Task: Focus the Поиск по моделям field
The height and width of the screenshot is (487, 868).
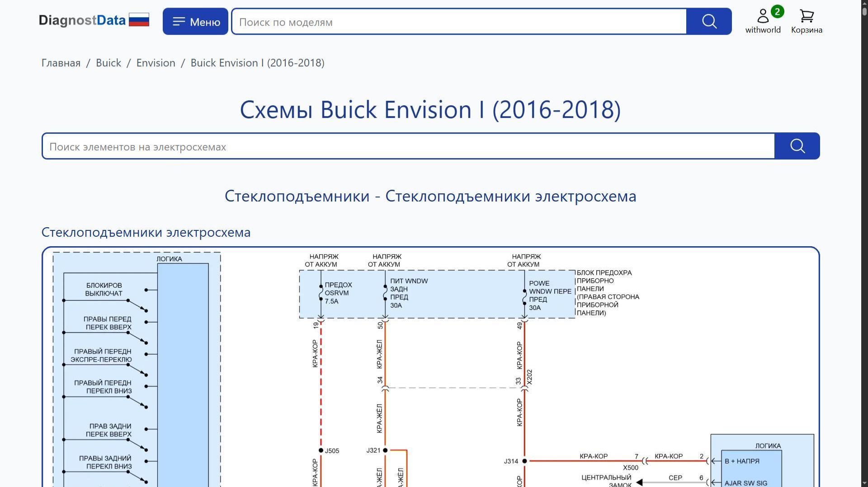Action: 459,22
